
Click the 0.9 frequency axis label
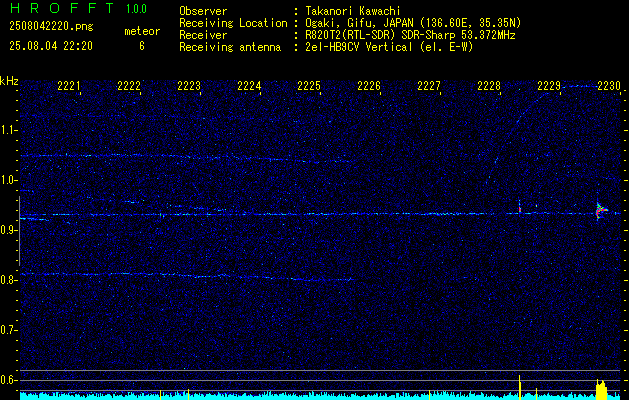8,230
